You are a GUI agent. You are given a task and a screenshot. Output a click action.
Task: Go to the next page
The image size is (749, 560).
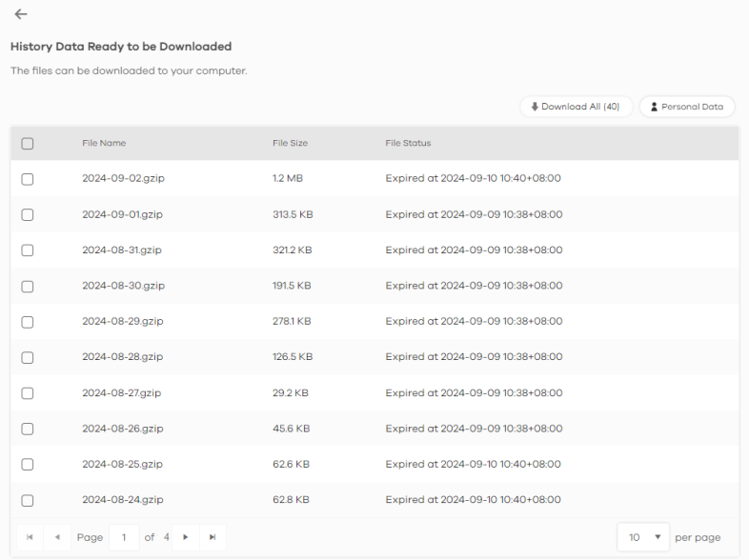pyautogui.click(x=185, y=537)
